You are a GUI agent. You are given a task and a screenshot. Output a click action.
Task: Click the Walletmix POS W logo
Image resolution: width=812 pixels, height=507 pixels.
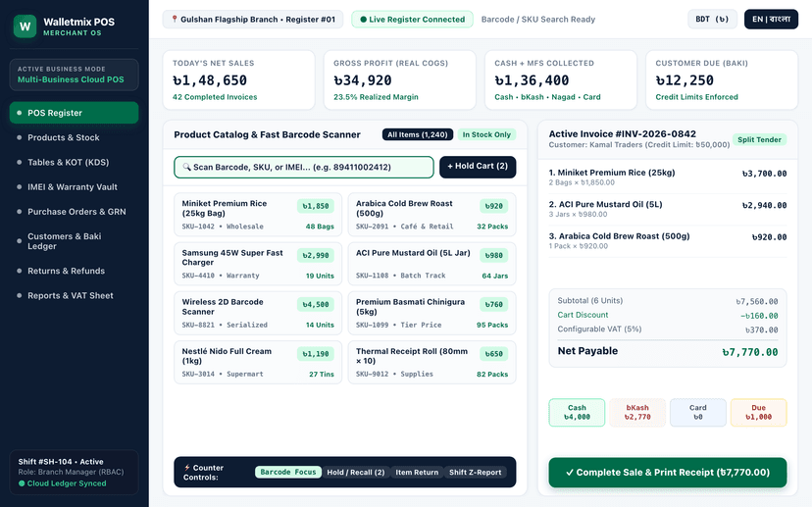(x=25, y=26)
